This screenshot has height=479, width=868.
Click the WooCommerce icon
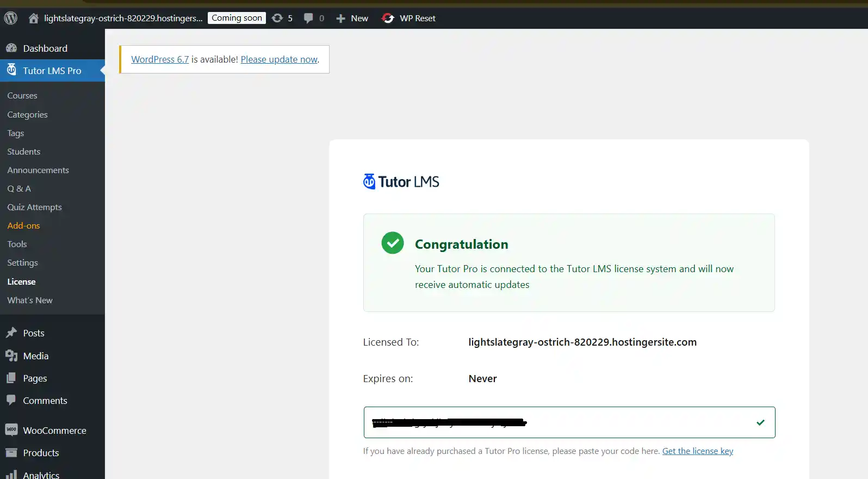coord(11,429)
